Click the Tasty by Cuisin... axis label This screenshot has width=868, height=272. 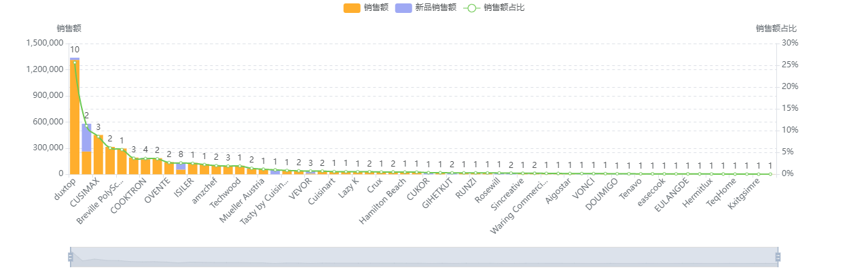tap(265, 203)
